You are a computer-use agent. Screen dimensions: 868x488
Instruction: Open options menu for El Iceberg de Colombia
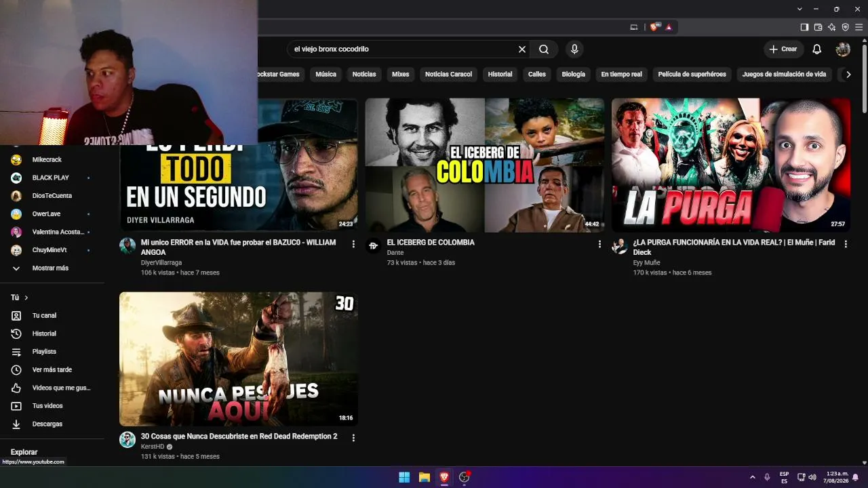click(599, 244)
